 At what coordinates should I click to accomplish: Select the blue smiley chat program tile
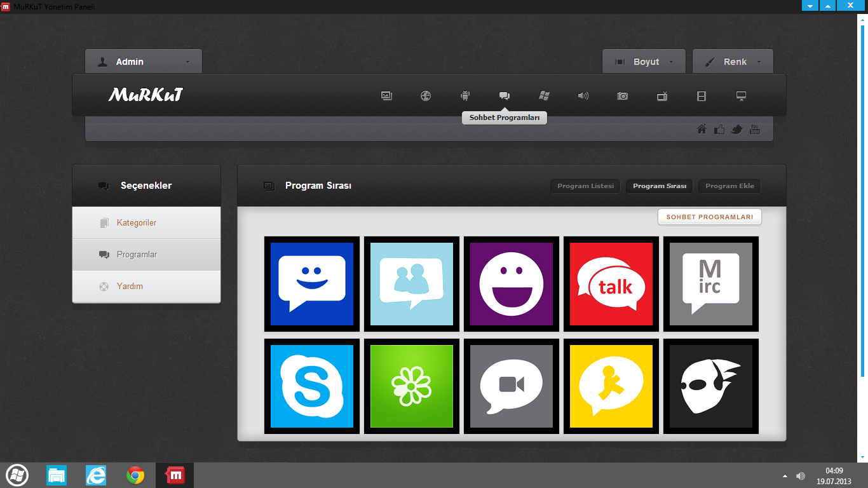(x=312, y=284)
